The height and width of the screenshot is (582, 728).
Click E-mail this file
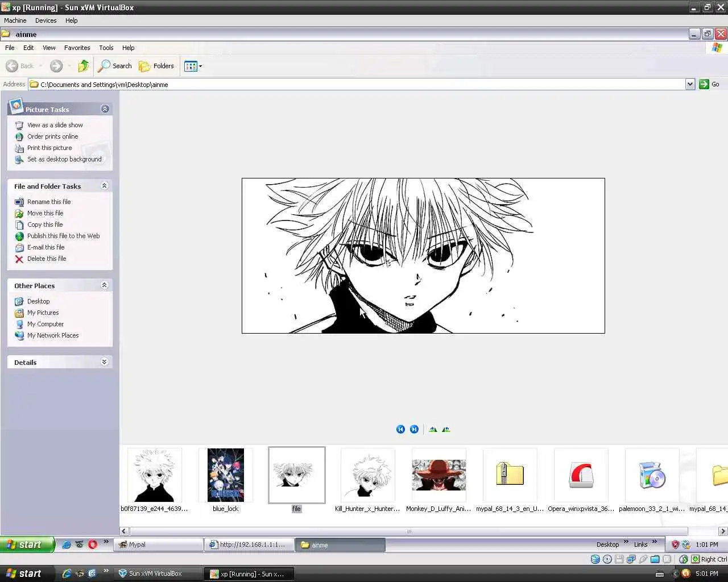pos(46,247)
